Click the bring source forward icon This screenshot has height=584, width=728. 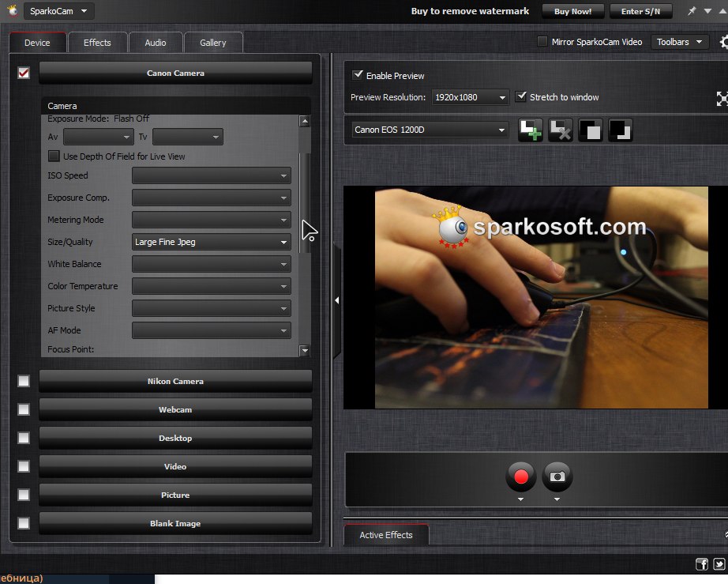[x=591, y=130]
